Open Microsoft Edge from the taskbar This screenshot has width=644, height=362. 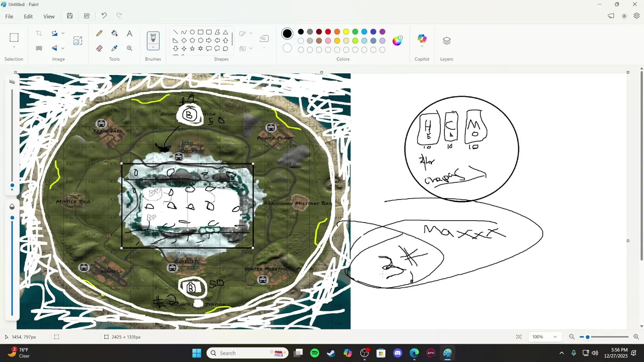pos(414,353)
